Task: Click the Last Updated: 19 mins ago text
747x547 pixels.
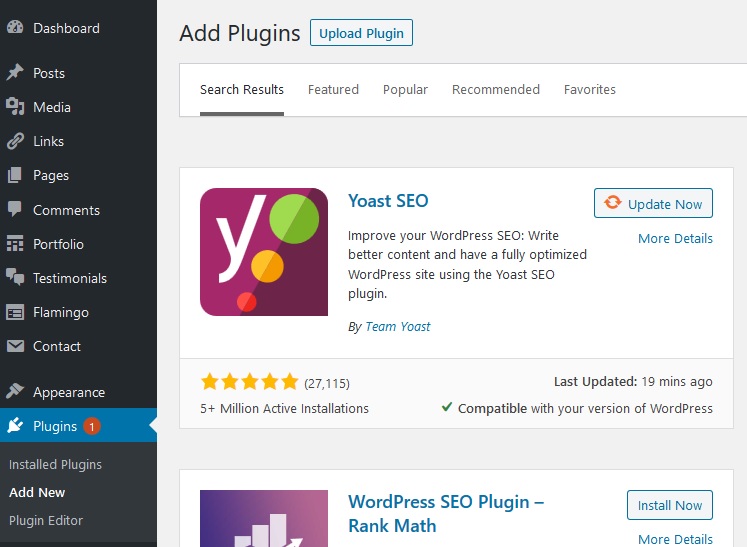Action: point(633,382)
